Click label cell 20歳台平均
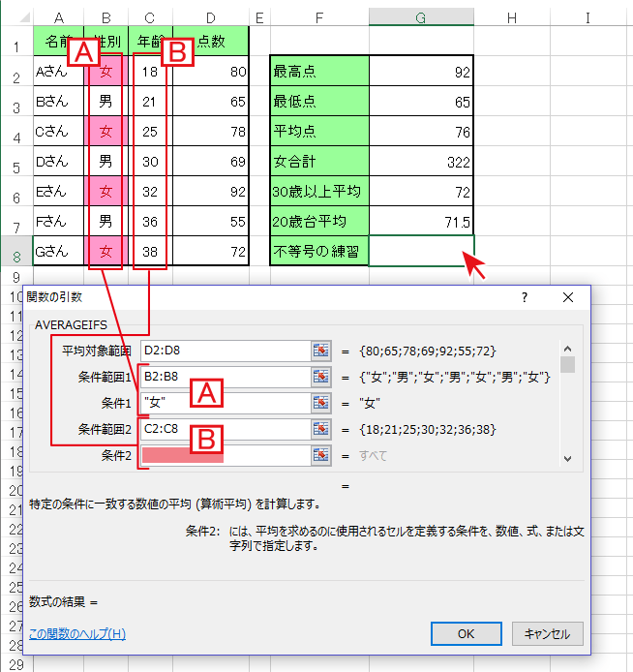The image size is (633, 672). 319,221
